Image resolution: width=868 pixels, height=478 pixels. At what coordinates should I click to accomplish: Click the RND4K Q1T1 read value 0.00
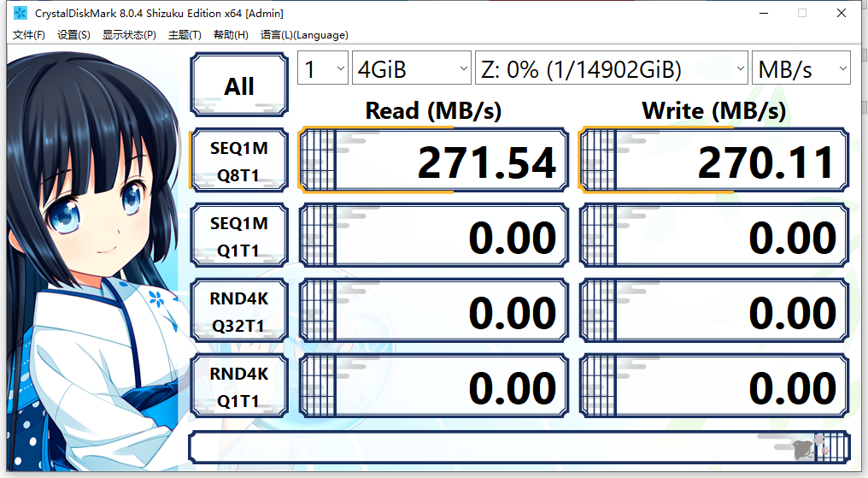[x=433, y=387]
